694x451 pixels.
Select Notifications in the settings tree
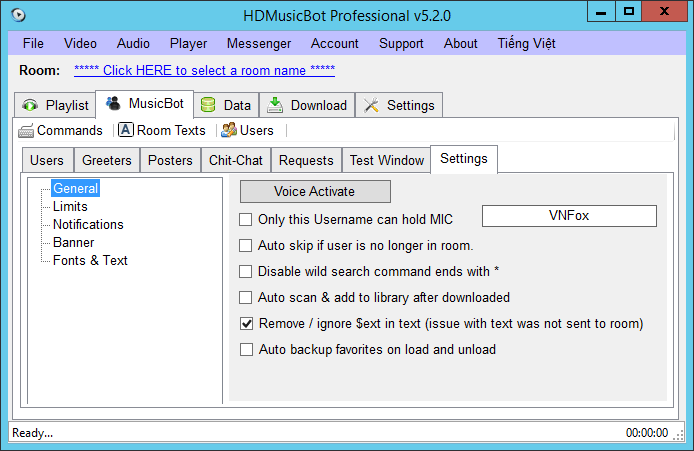pos(88,224)
